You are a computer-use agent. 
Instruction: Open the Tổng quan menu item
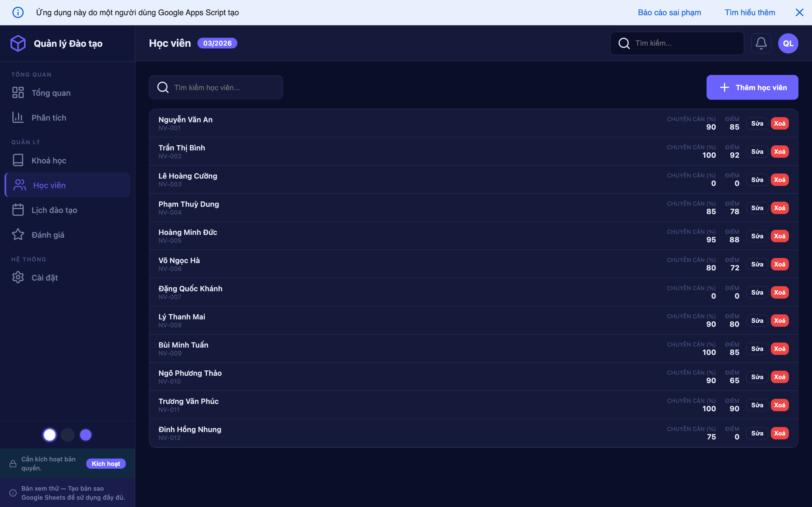pyautogui.click(x=50, y=93)
